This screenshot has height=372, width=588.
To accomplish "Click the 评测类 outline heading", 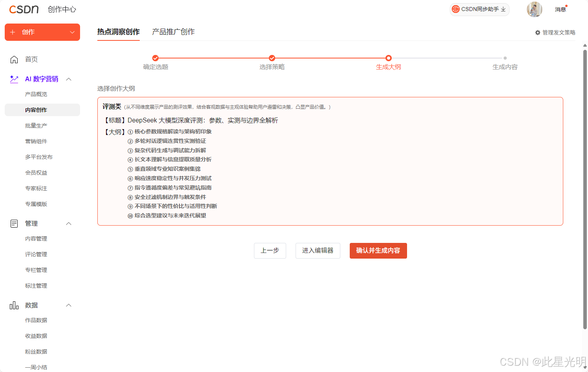I will (112, 106).
